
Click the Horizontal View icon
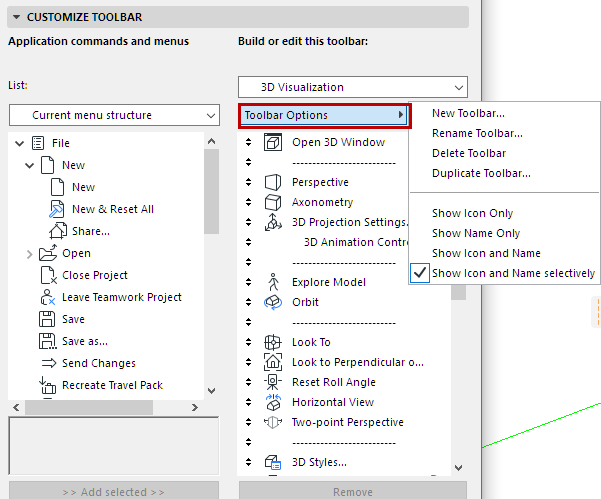pos(273,402)
